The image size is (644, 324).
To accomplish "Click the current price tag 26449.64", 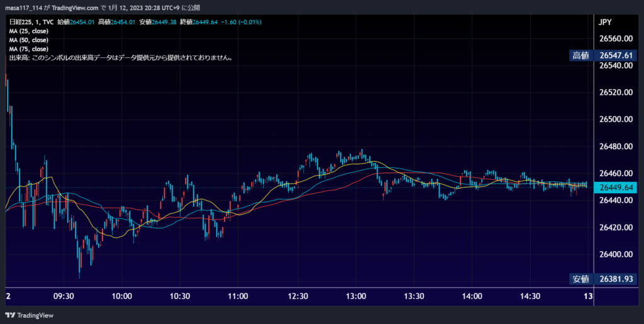I will (616, 187).
